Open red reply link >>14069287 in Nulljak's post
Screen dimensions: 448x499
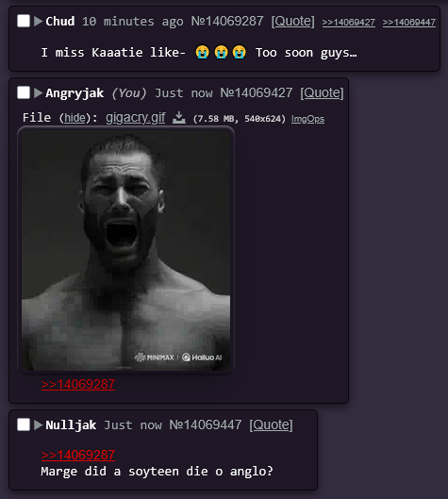click(78, 455)
